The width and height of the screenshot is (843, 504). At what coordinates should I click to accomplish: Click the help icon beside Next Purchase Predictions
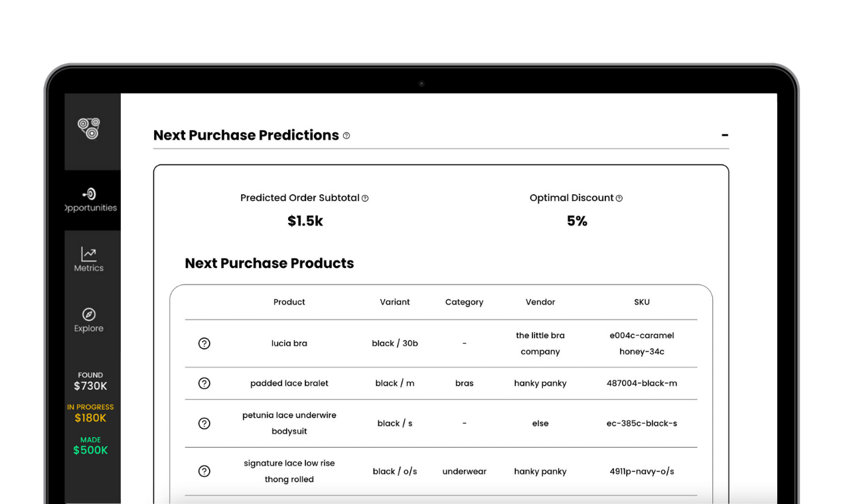tap(346, 136)
